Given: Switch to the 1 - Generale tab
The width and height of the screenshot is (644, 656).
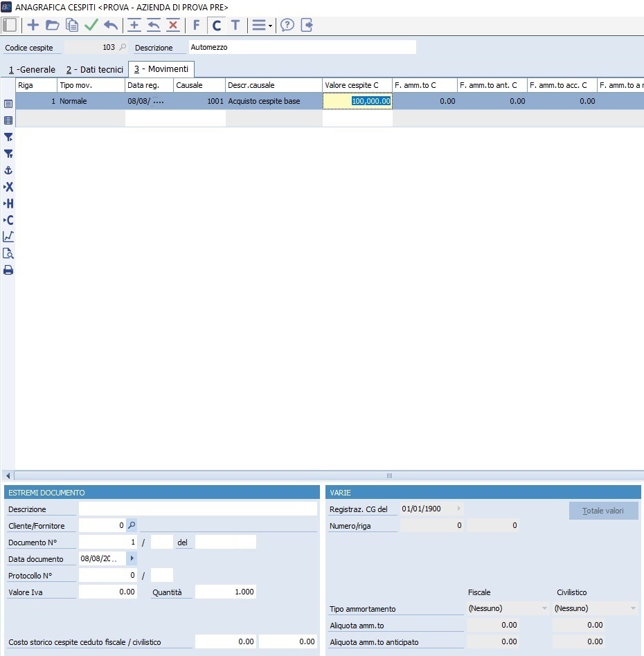Looking at the screenshot, I should pos(32,70).
